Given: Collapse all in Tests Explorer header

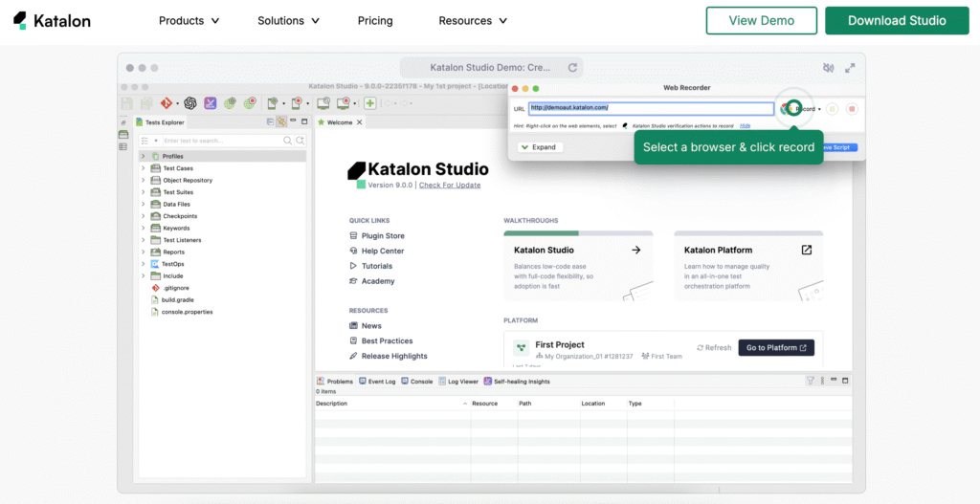Looking at the screenshot, I should [271, 121].
